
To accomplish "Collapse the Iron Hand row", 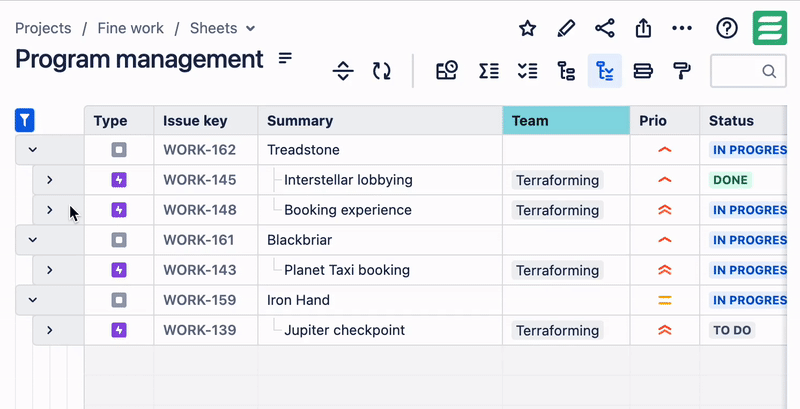I will pyautogui.click(x=33, y=300).
